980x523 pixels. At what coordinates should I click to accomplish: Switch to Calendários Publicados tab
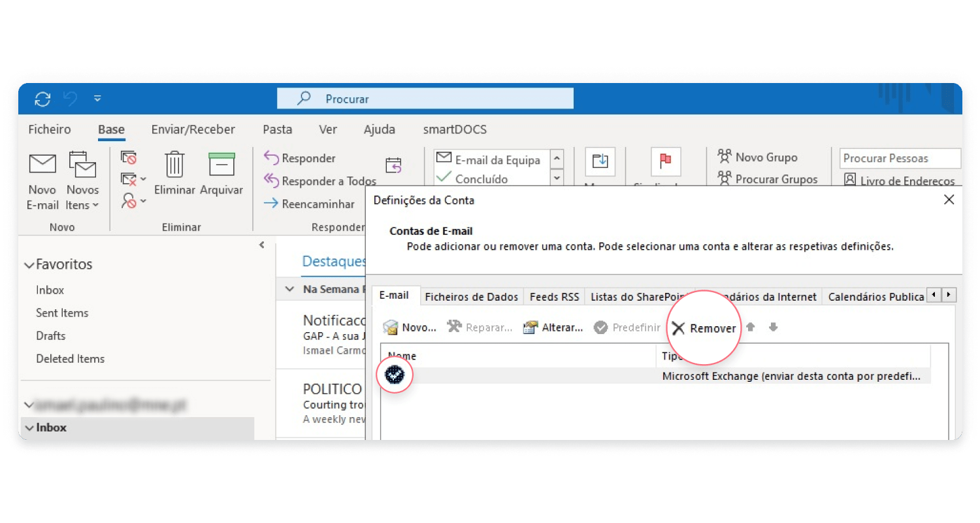875,297
